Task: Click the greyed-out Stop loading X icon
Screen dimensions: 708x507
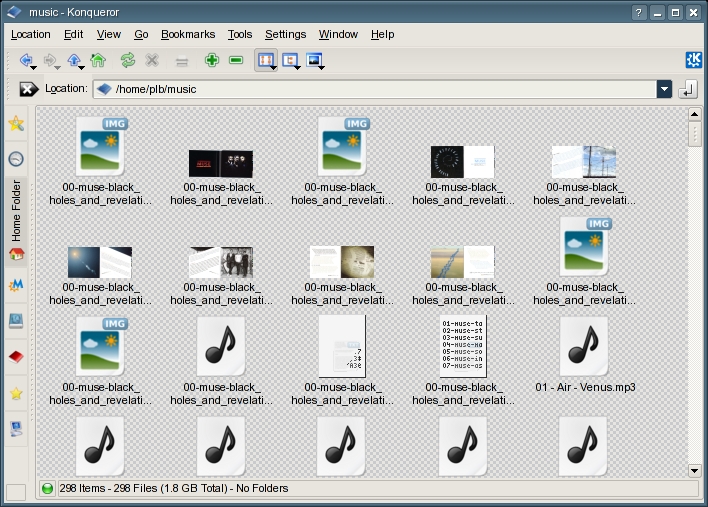Action: click(x=152, y=60)
